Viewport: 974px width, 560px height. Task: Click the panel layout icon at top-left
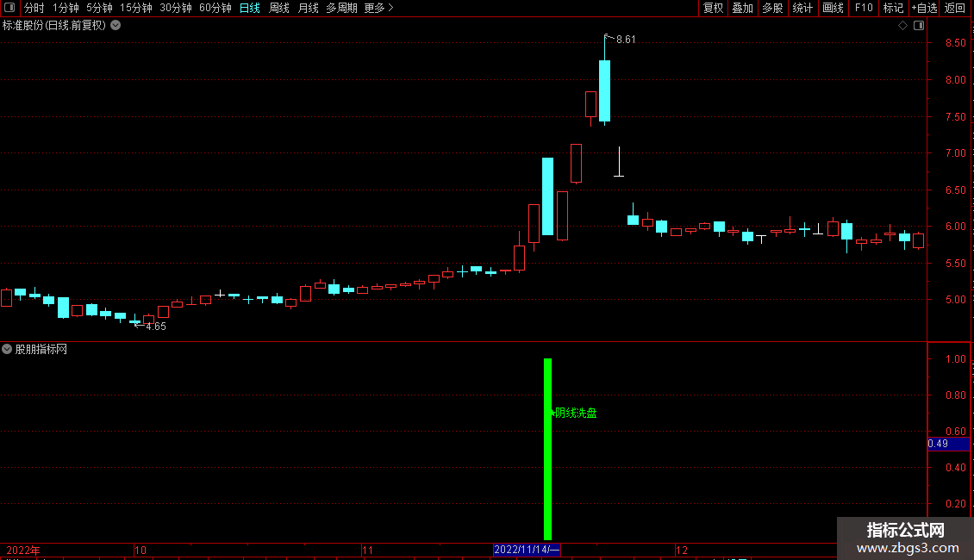(x=9, y=8)
